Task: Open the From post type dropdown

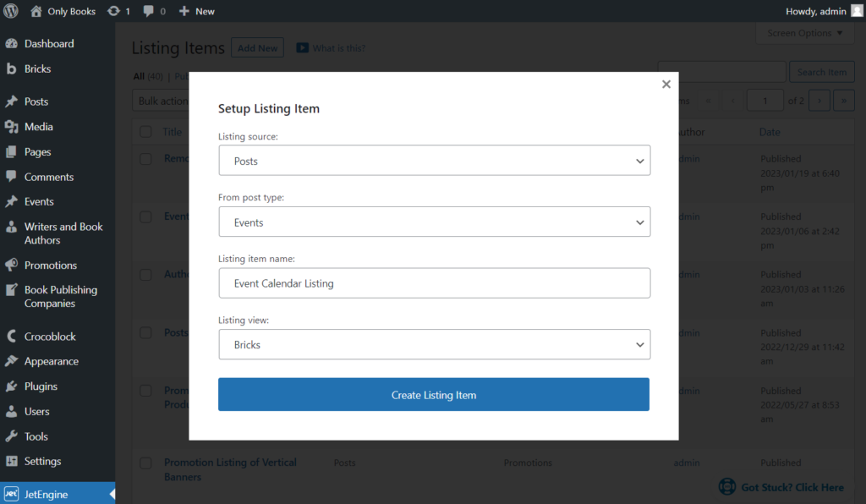Action: click(434, 222)
